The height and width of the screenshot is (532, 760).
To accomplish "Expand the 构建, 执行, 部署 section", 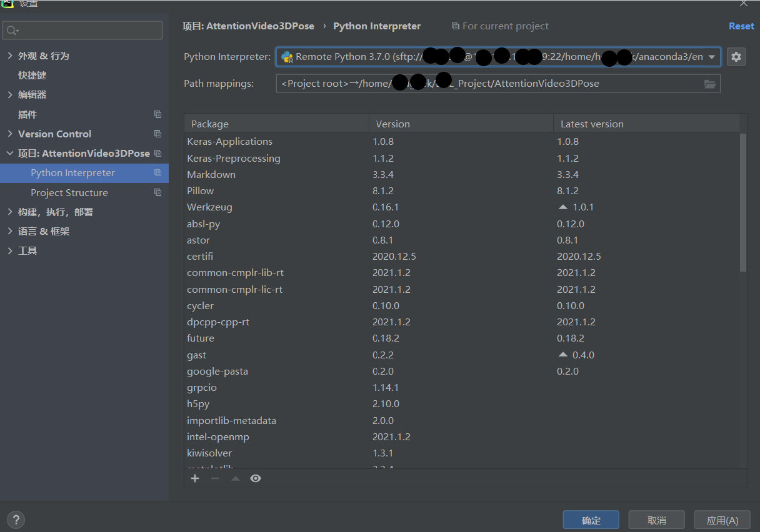I will point(9,212).
